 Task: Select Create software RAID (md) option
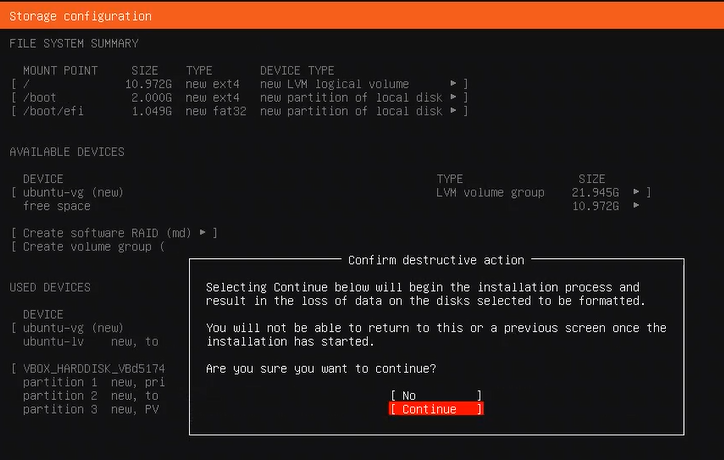(x=106, y=233)
